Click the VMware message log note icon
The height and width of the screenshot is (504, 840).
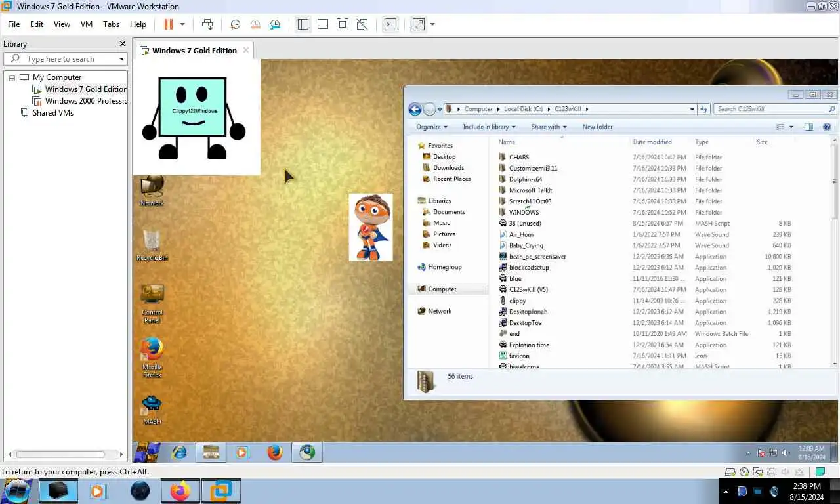[820, 472]
